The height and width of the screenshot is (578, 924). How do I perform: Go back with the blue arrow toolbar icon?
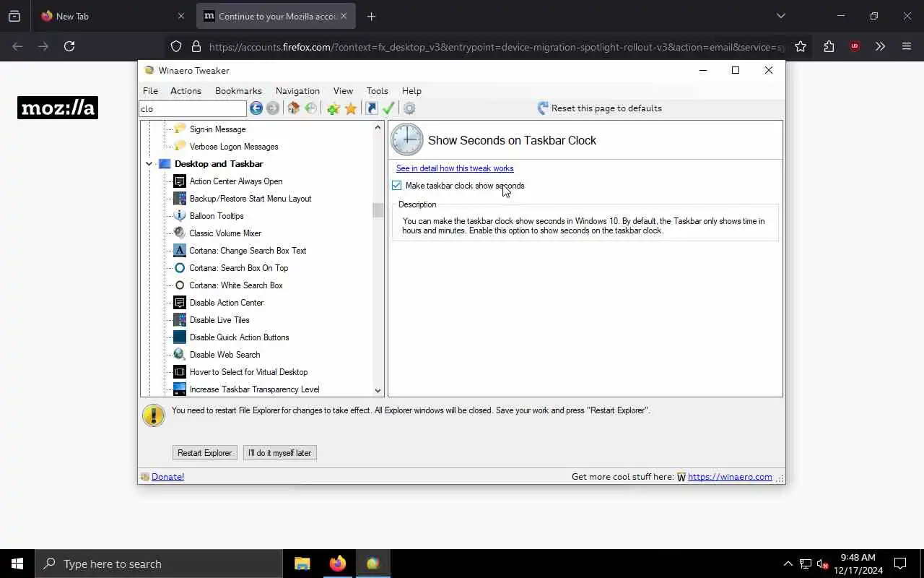[256, 108]
